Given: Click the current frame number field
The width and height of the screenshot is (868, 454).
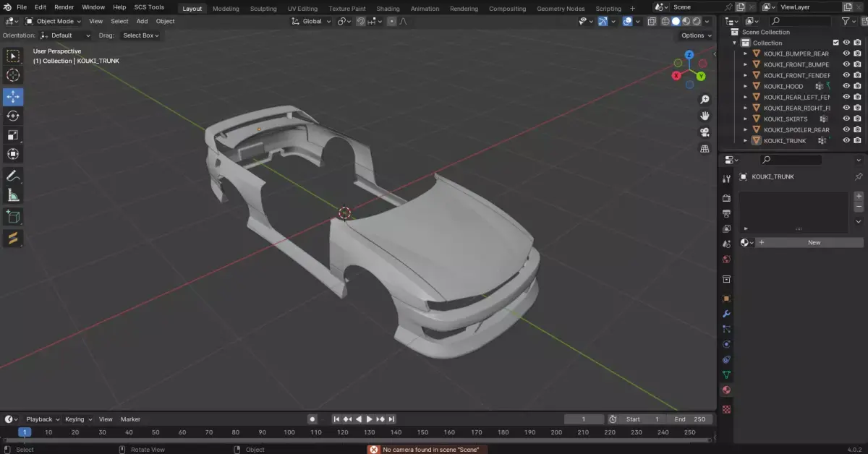Looking at the screenshot, I should click(x=584, y=419).
